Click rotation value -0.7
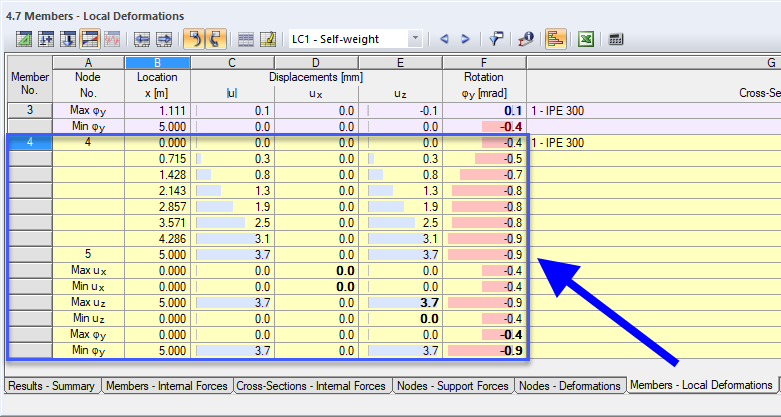This screenshot has width=781, height=417. tap(484, 174)
